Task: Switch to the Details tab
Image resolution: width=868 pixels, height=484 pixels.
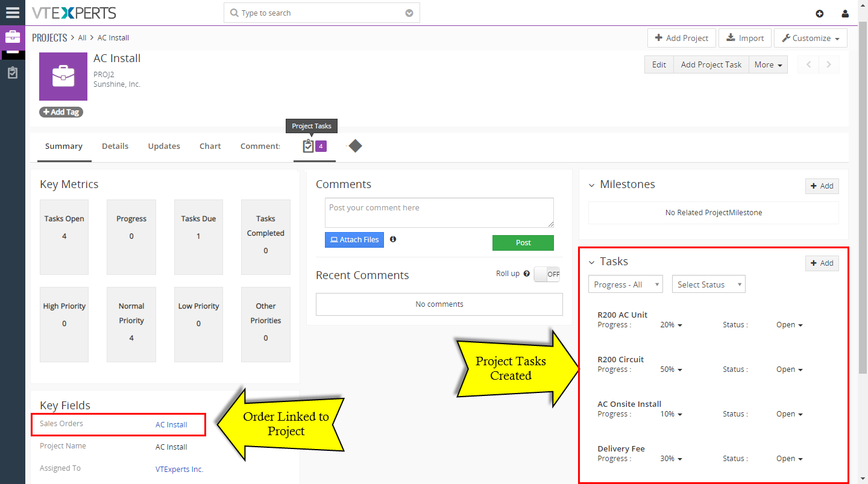Action: [x=115, y=146]
